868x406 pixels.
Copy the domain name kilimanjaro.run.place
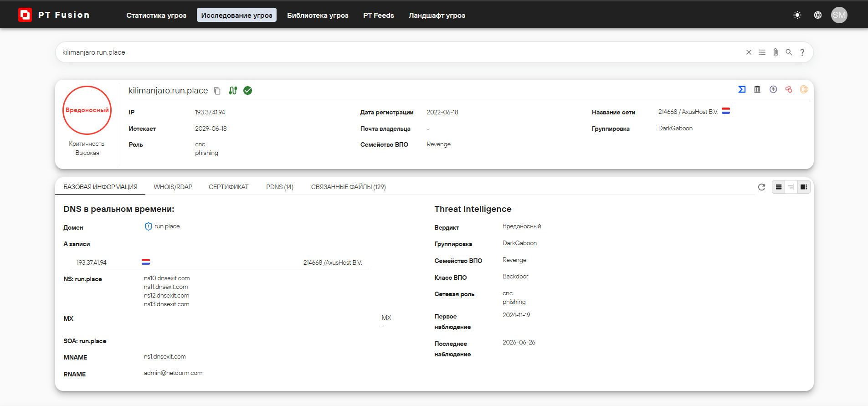click(x=217, y=91)
